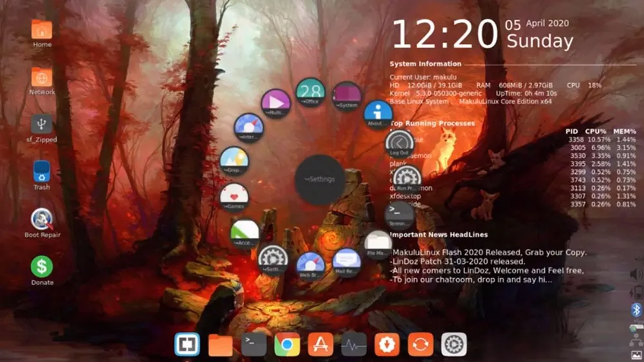This screenshot has width=644, height=362.
Task: Click the 'LinDoz Patch 31-03-2020 released' headline
Action: 457,262
